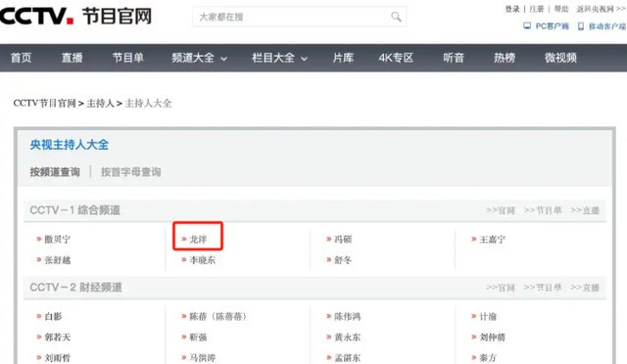Click the 注册 link
627x364 pixels.
coord(537,9)
